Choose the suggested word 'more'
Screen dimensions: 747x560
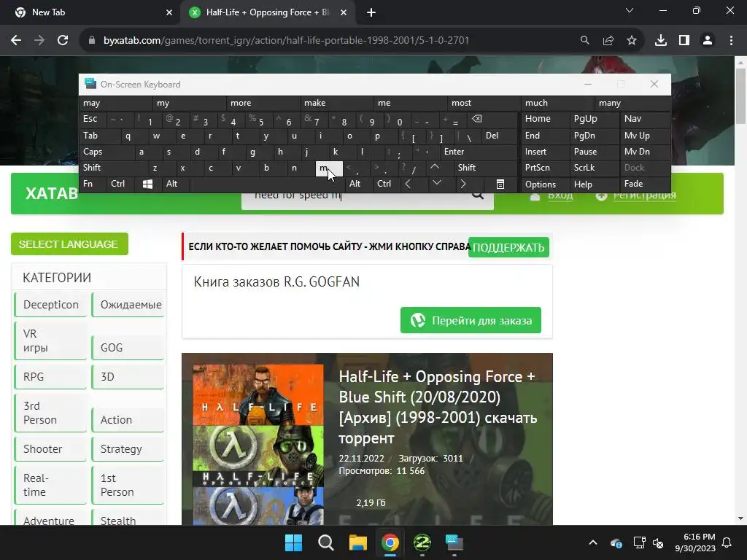pos(263,103)
